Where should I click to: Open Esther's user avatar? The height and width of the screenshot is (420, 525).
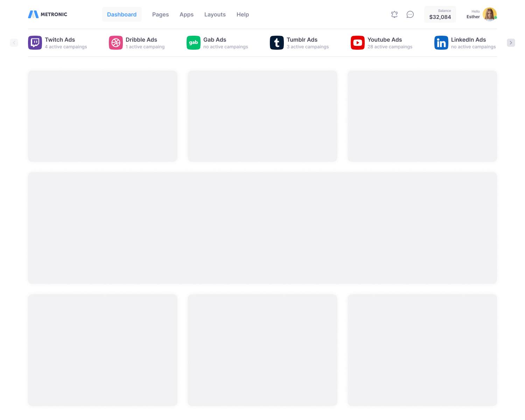pyautogui.click(x=489, y=14)
